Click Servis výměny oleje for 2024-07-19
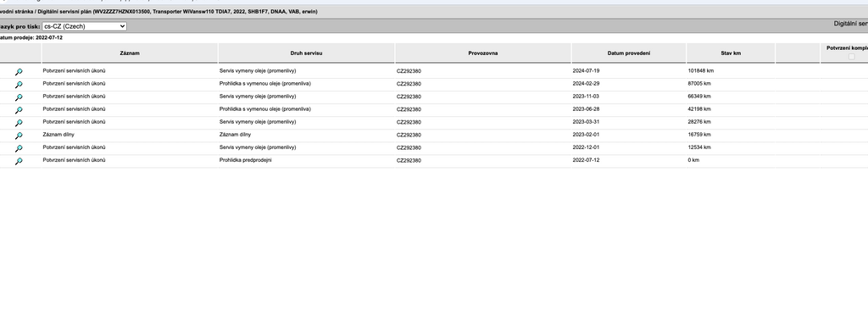Image resolution: width=868 pixels, height=316 pixels. 258,71
